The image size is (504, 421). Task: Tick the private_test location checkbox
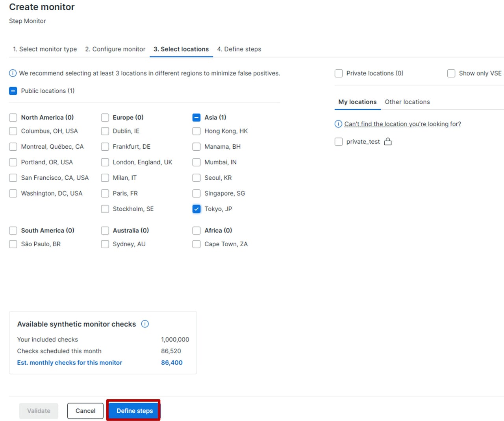point(339,142)
